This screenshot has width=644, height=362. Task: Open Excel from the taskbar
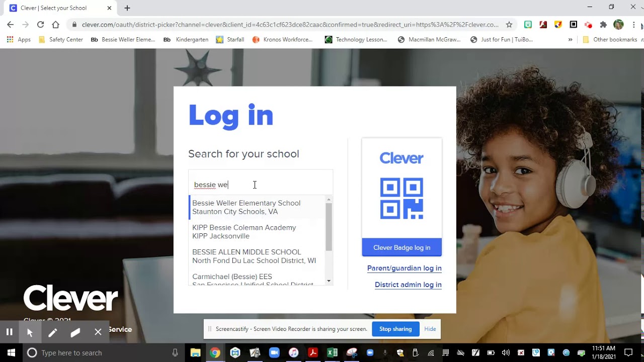point(333,352)
